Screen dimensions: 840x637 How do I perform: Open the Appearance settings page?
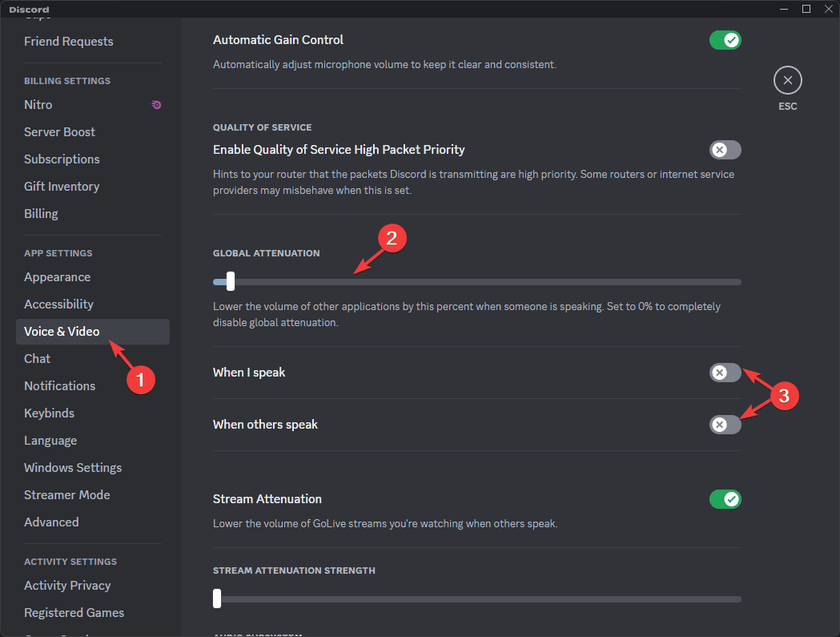pos(57,276)
